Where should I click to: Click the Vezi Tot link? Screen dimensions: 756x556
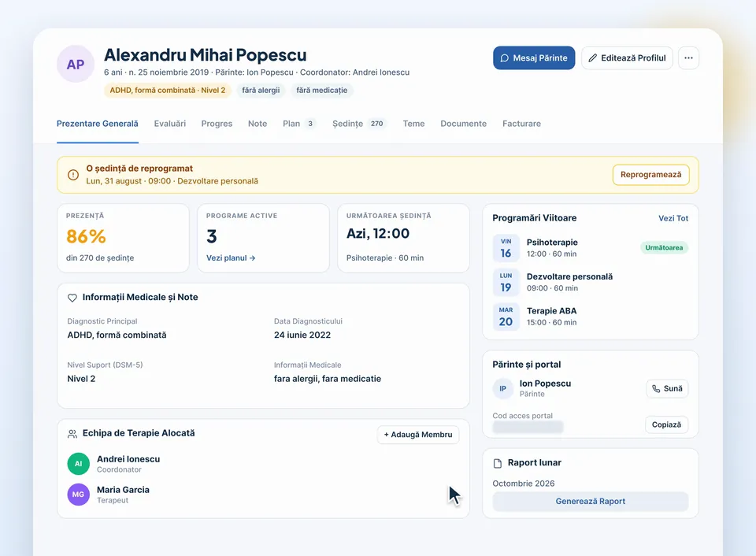(x=673, y=218)
